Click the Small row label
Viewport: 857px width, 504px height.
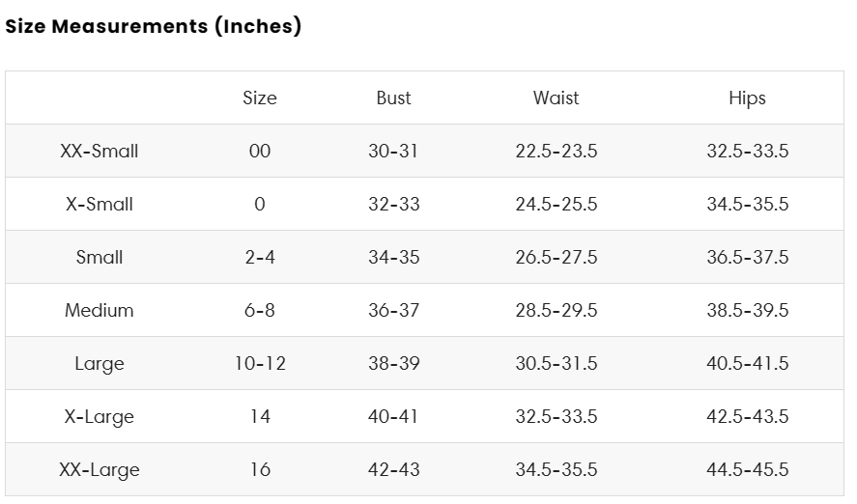click(99, 257)
